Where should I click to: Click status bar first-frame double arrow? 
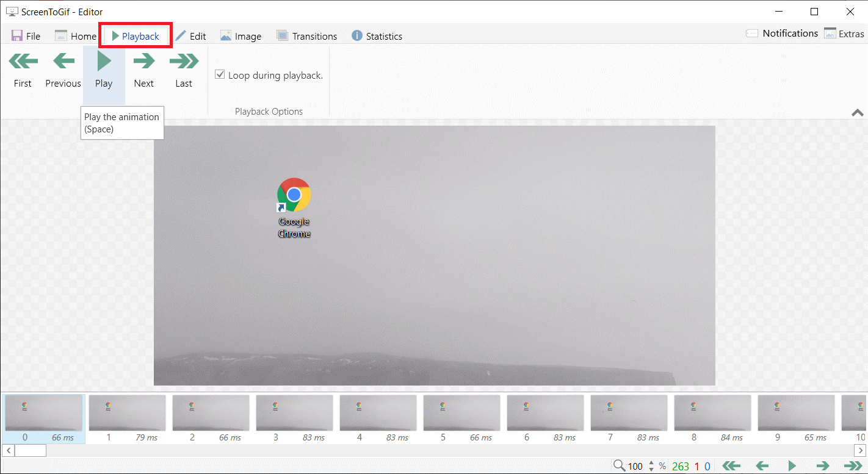(731, 466)
